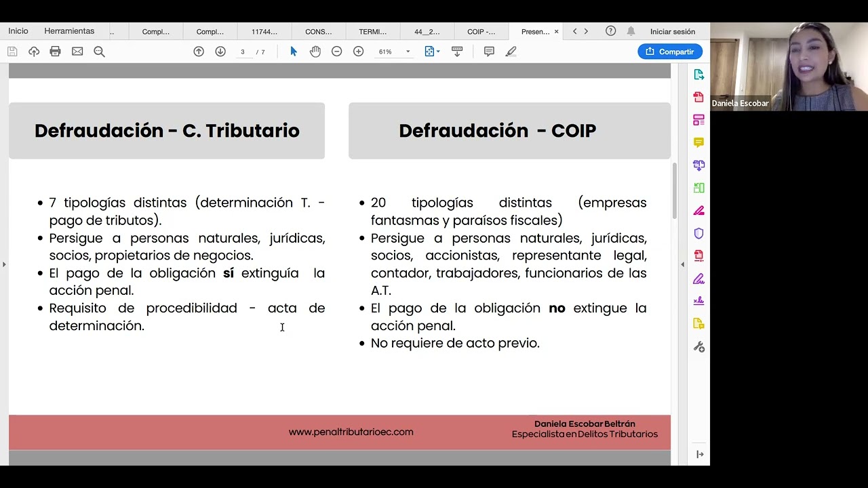The image size is (868, 488).
Task: Open the green Organize pages tool
Action: (699, 188)
